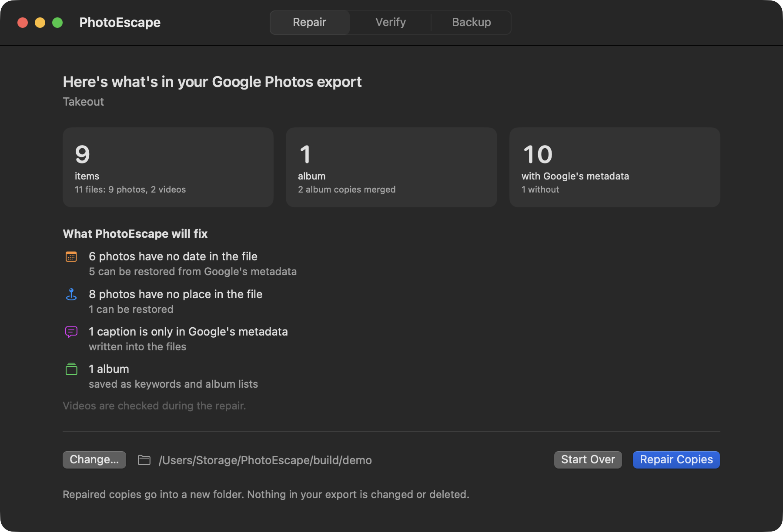Click '2 album copies merged' text
The width and height of the screenshot is (783, 532).
coord(347,190)
